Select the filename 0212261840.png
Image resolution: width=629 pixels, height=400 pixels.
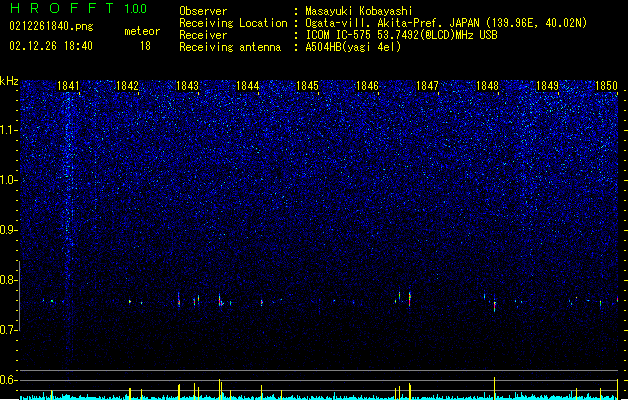click(x=51, y=26)
